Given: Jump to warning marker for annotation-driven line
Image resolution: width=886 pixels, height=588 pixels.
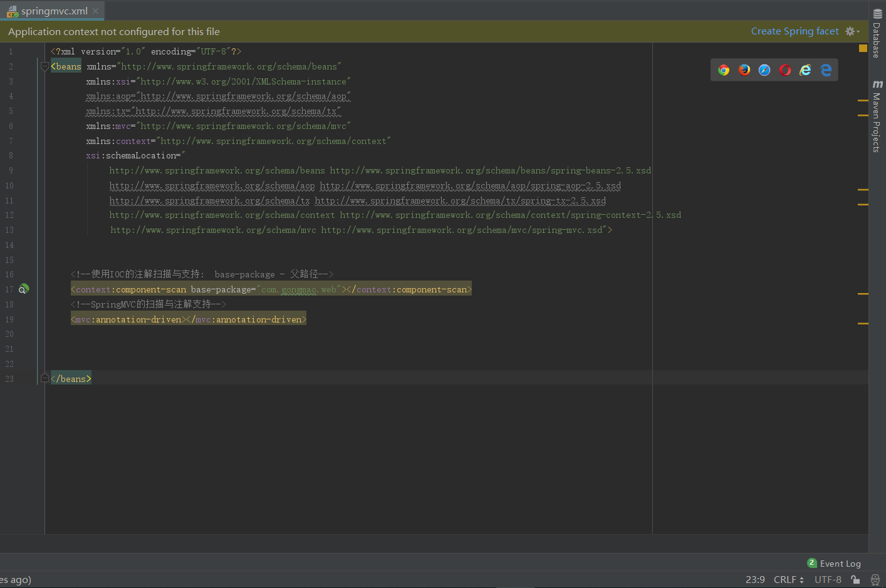Looking at the screenshot, I should 863,323.
